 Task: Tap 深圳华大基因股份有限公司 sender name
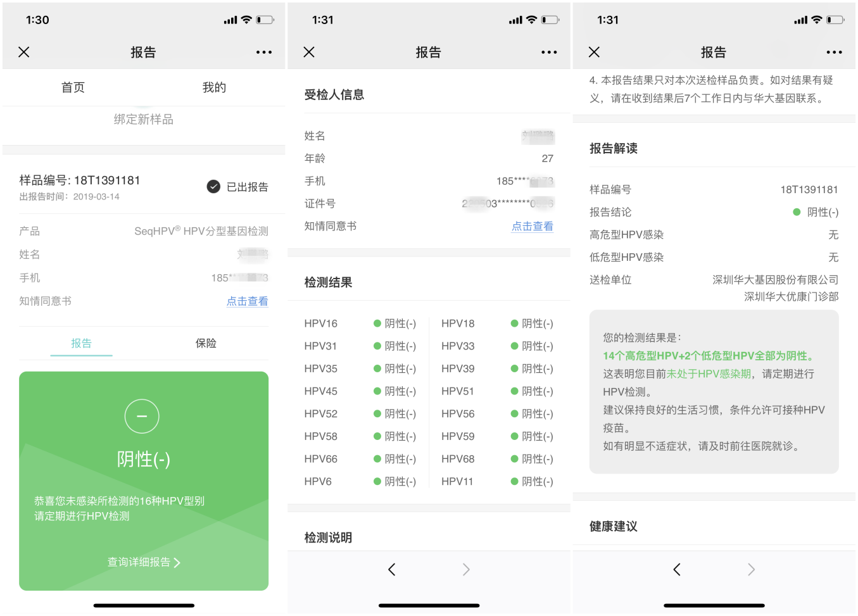point(776,280)
